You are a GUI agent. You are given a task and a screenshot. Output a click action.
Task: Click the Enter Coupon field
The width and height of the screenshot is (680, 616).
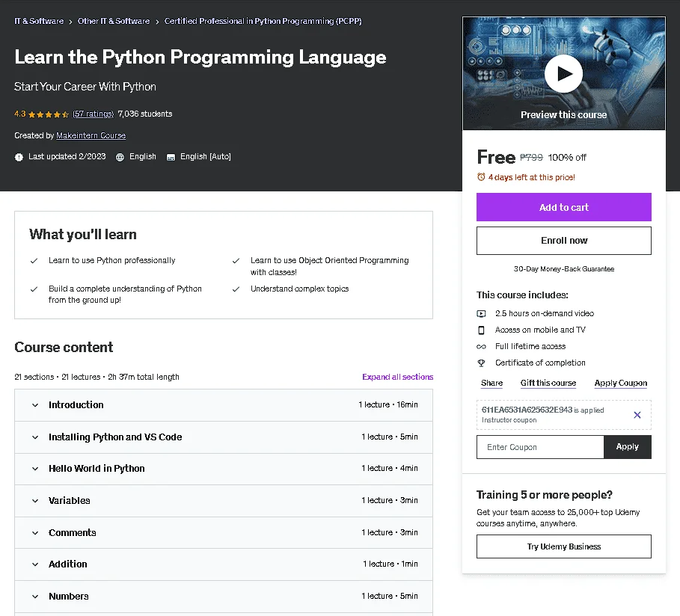click(540, 447)
